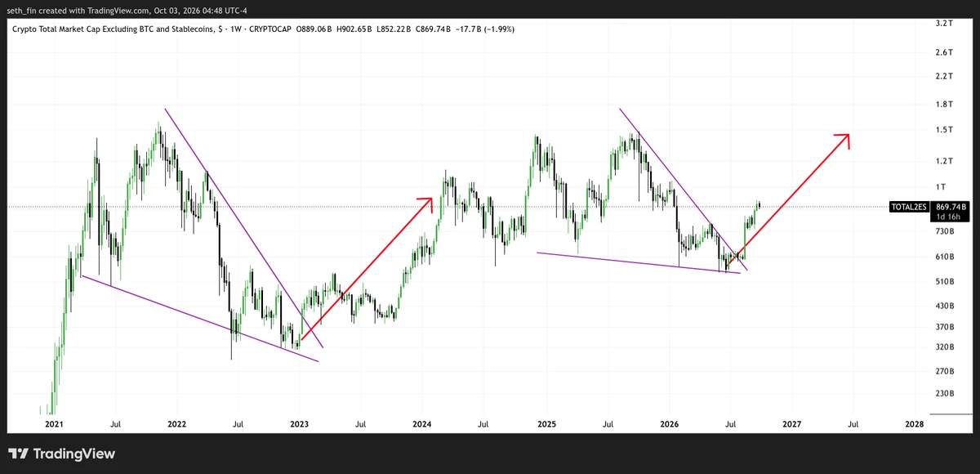Screen dimensions: 980x474
Task: Click the 2027 label on the time axis
Action: click(x=791, y=425)
